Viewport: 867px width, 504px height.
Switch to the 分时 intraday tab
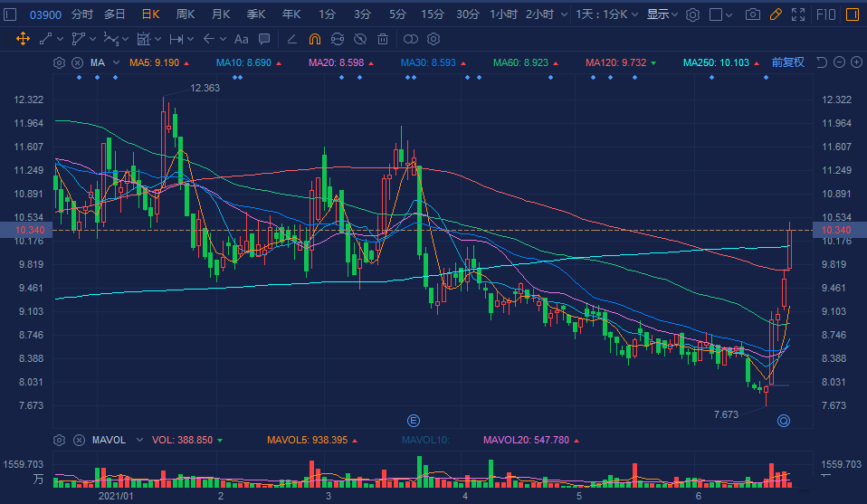point(81,14)
